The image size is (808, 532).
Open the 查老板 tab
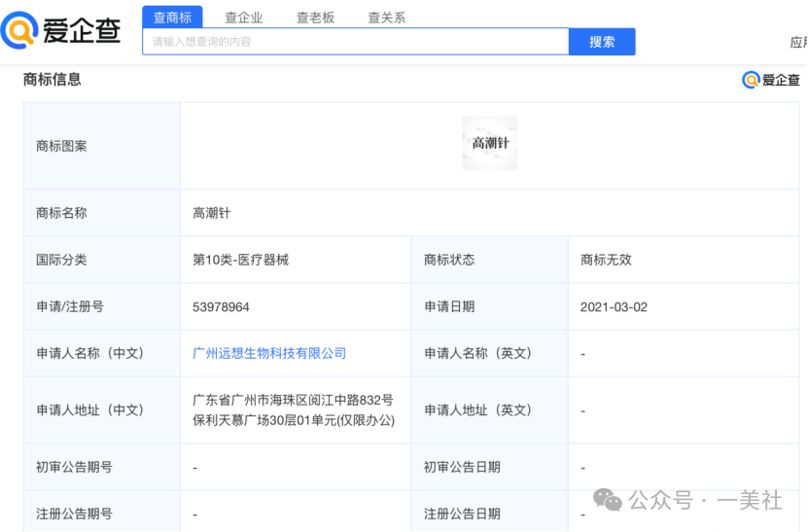(x=315, y=18)
